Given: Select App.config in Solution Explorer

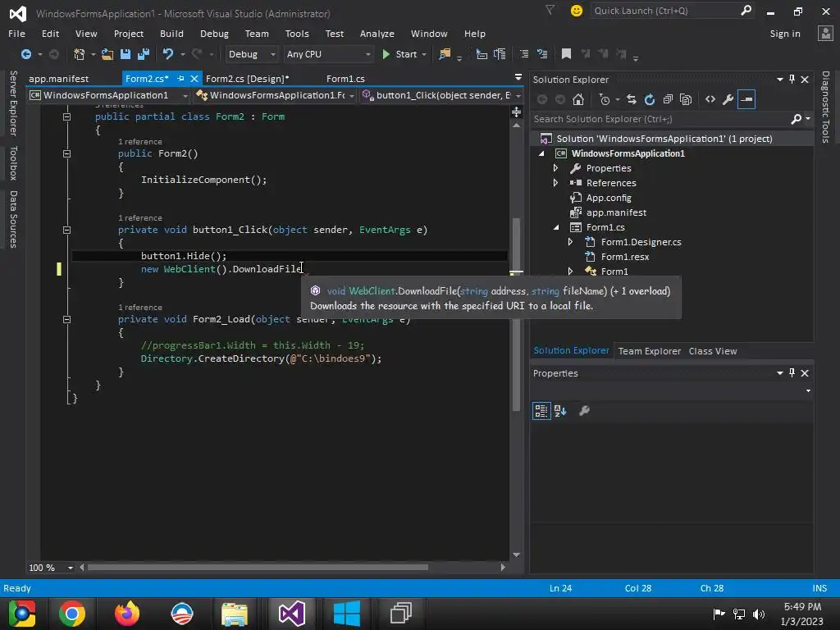Looking at the screenshot, I should 609,198.
